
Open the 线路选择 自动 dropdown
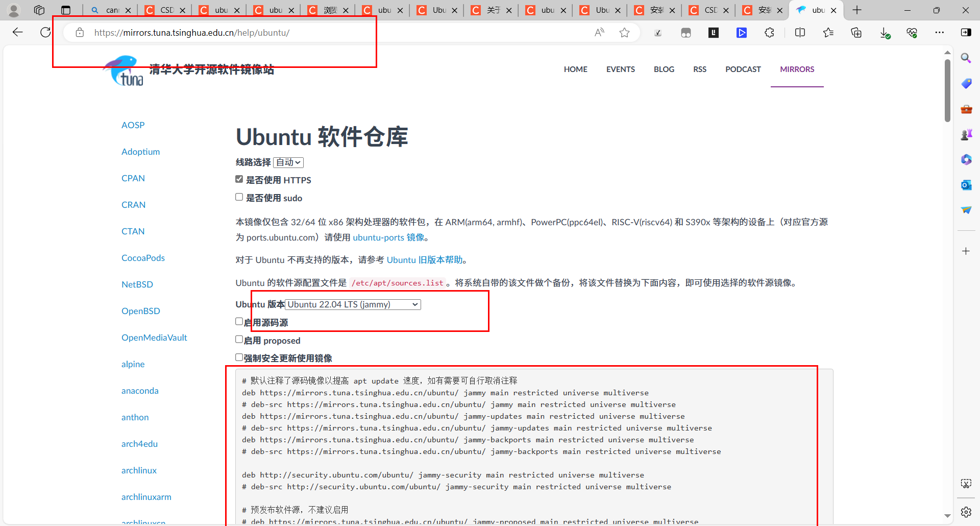click(288, 162)
